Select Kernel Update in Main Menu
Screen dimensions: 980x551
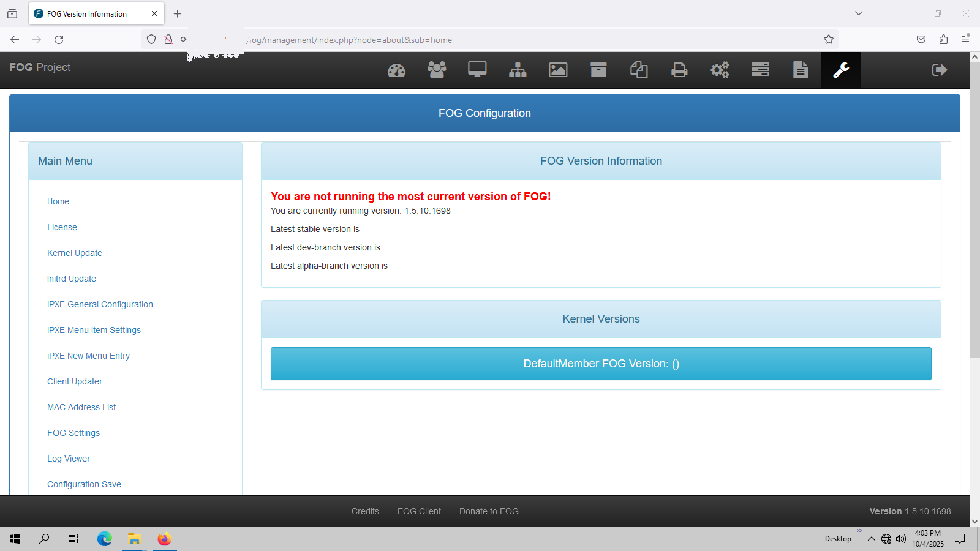(x=75, y=253)
